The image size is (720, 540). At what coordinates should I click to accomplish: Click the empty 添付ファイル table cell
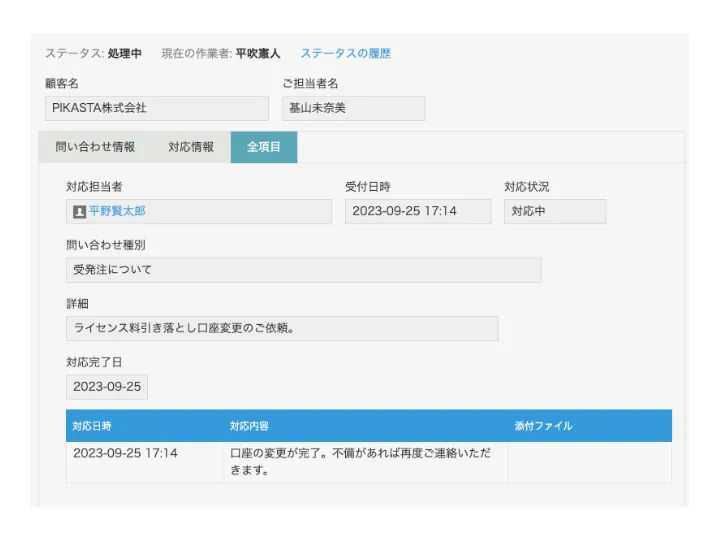tap(588, 462)
